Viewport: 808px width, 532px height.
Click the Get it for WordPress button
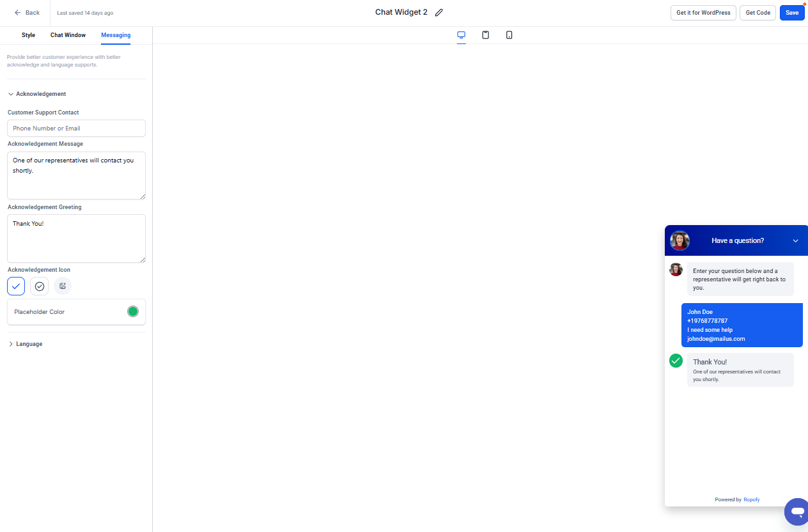click(703, 13)
